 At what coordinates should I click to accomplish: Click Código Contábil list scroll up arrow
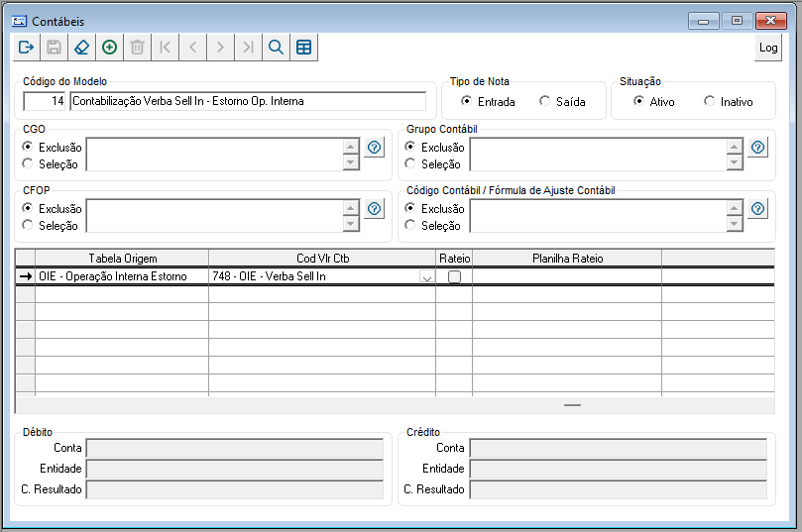click(735, 208)
